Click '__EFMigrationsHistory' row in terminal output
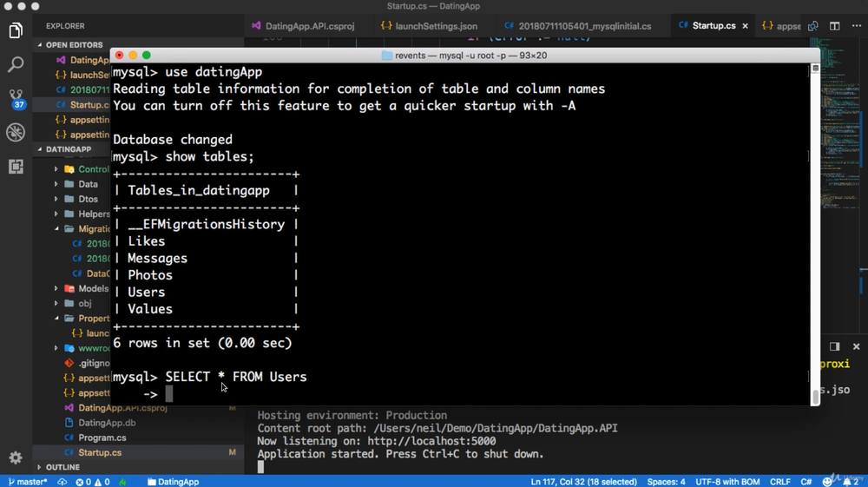Image resolution: width=868 pixels, height=487 pixels. click(207, 225)
